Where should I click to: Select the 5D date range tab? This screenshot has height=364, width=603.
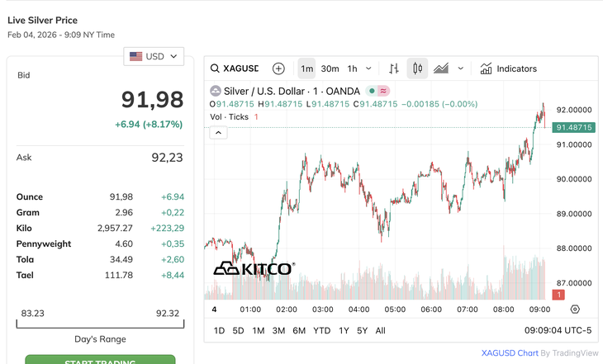[x=238, y=330]
